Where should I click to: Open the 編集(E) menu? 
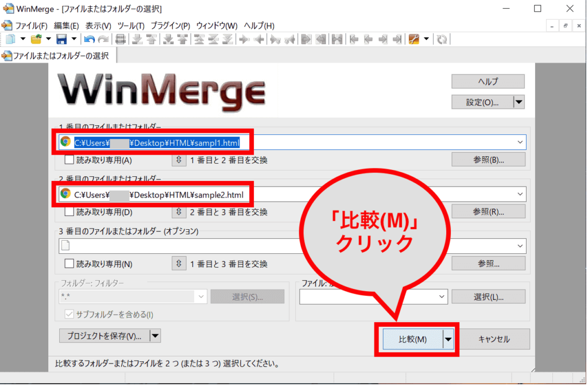point(67,26)
